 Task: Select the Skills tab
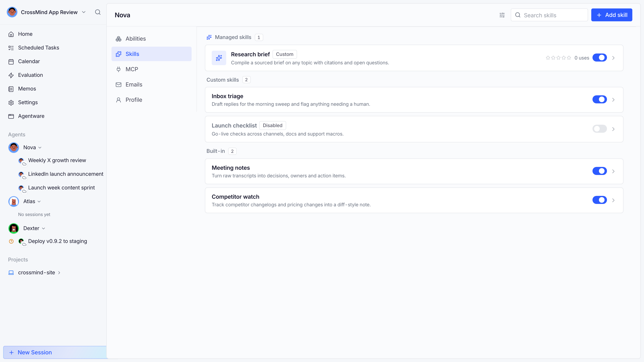152,54
